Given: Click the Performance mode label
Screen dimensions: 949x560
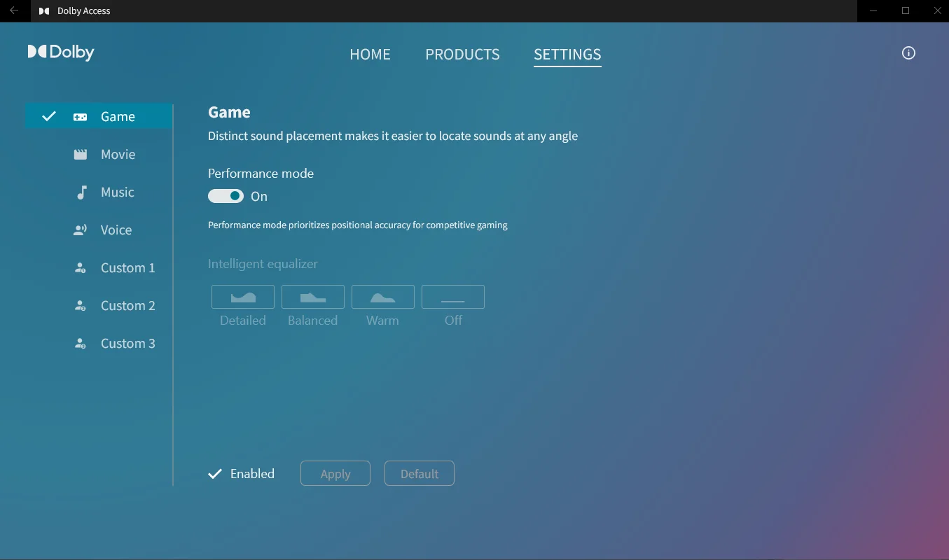Looking at the screenshot, I should [261, 174].
